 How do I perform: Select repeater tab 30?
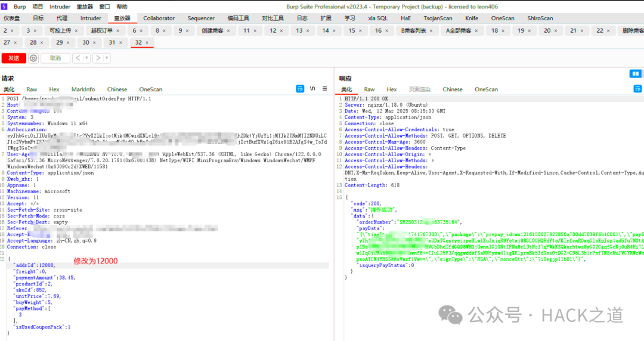(x=86, y=43)
